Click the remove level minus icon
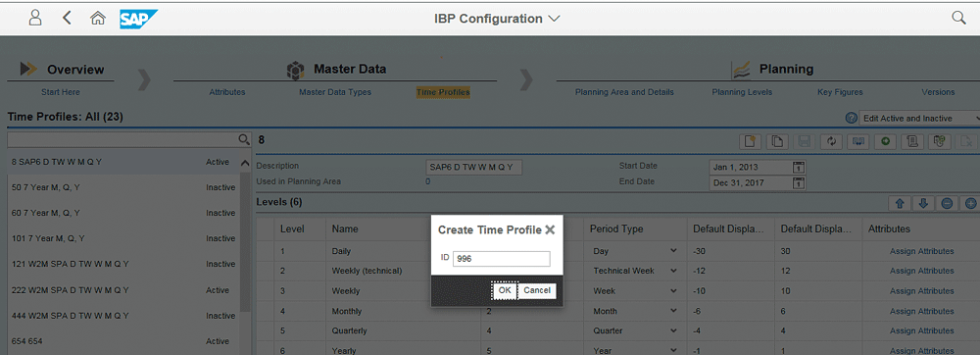The height and width of the screenshot is (355, 980). [x=947, y=203]
